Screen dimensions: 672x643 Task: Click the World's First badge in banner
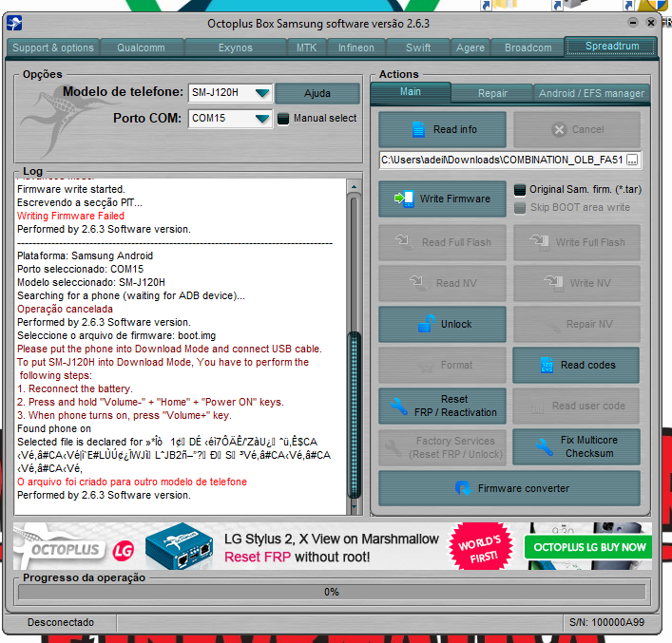pyautogui.click(x=480, y=546)
